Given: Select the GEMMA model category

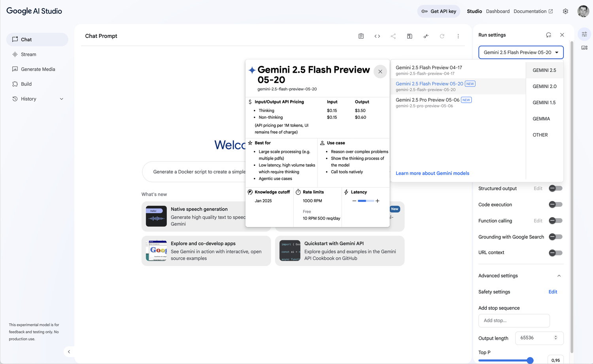Looking at the screenshot, I should (544, 119).
